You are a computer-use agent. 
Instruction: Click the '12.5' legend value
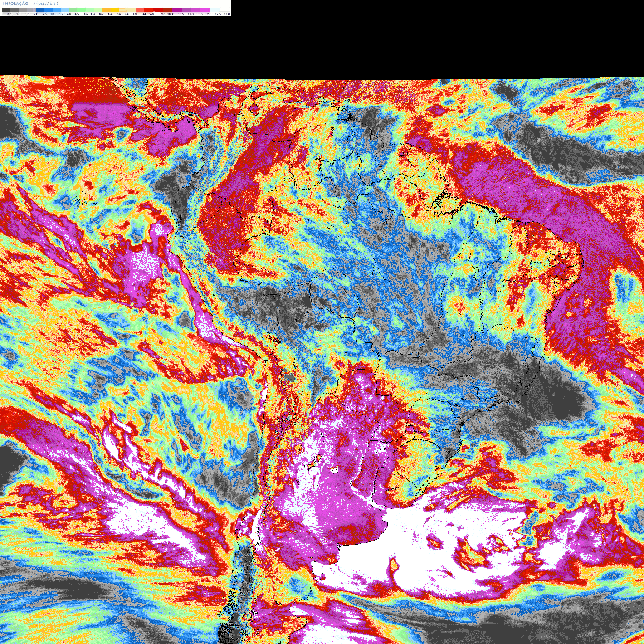(x=218, y=14)
